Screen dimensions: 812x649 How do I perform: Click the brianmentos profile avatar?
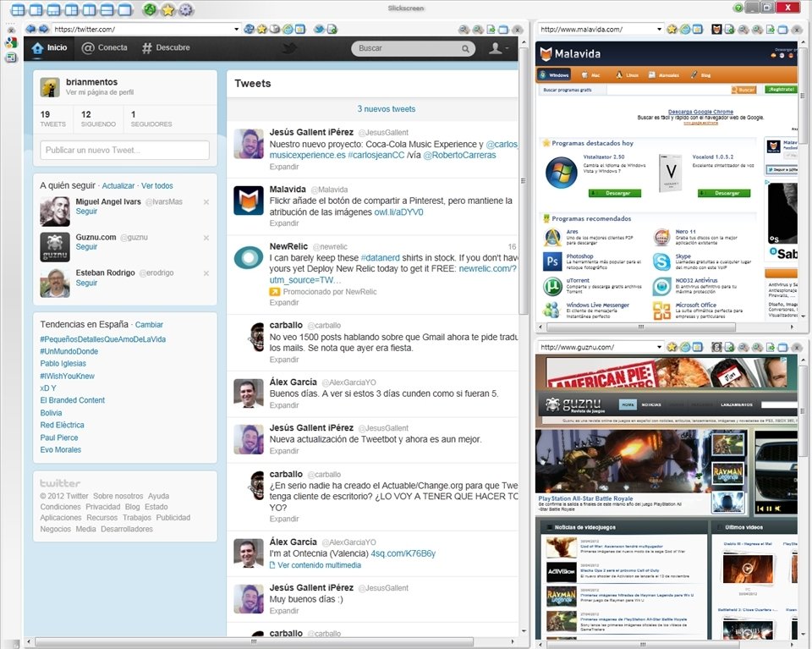click(50, 87)
